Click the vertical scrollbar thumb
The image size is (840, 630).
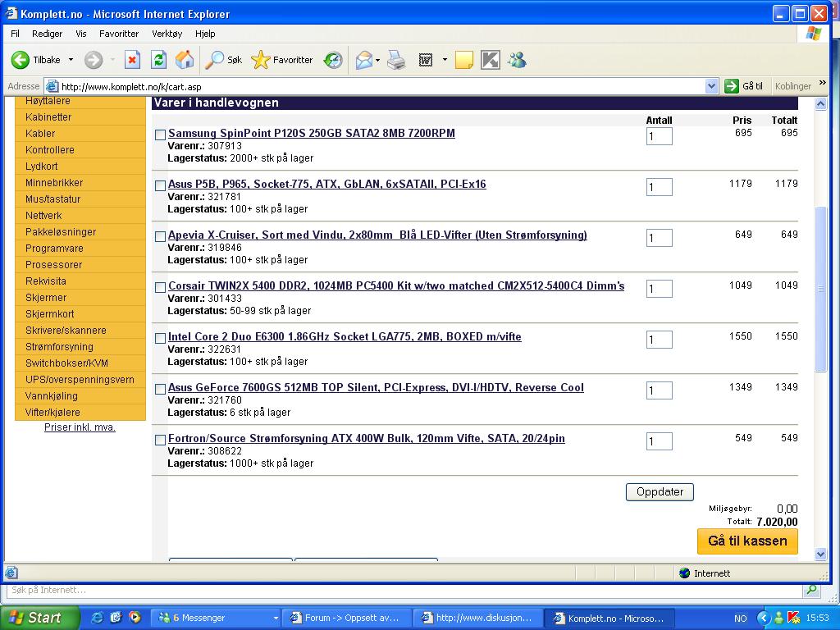(x=820, y=288)
